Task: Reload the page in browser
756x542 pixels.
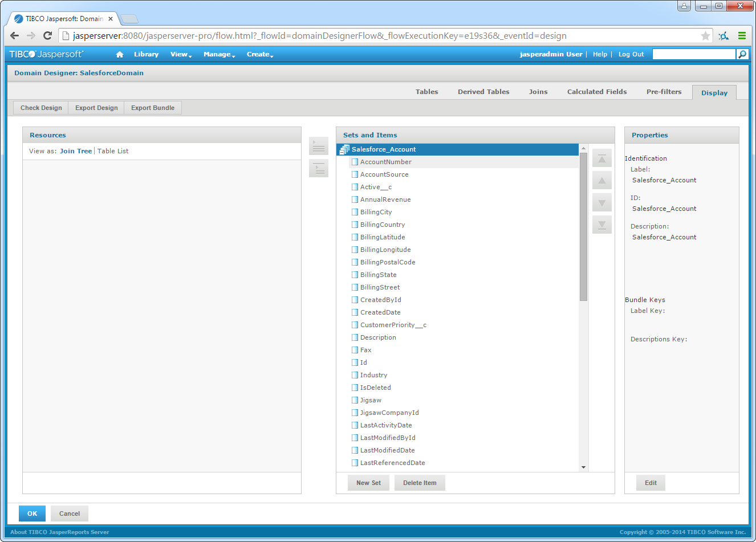Action: point(48,36)
